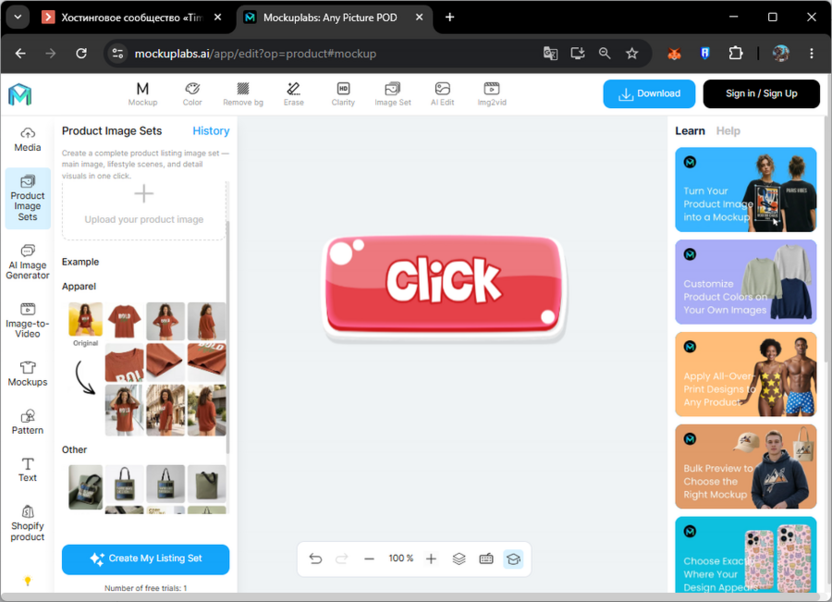
Task: Zoom in the canvas with plus
Action: 431,559
